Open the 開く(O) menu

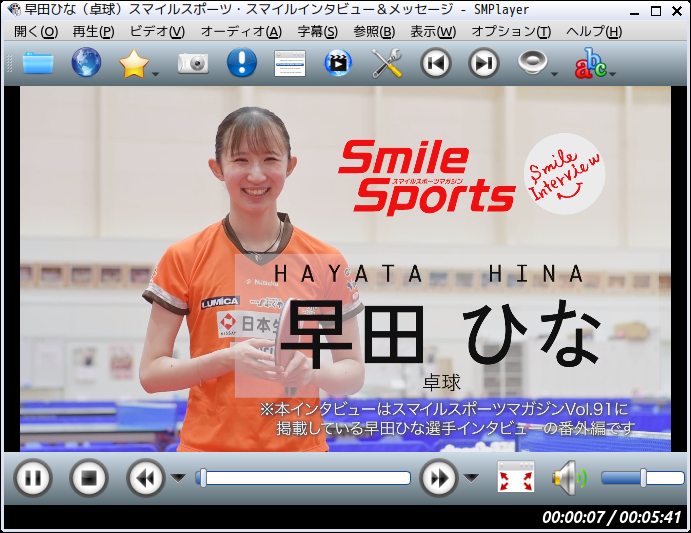[36, 32]
